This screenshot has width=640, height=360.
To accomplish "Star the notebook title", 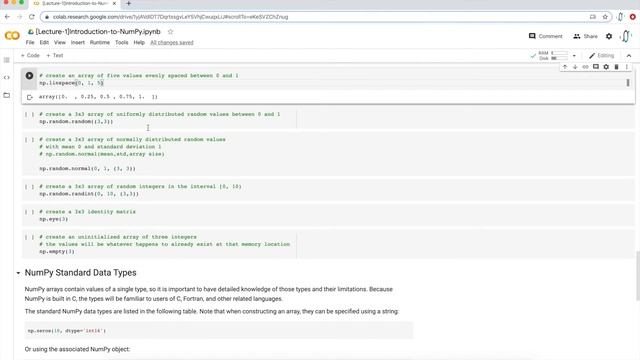I will click(x=170, y=31).
